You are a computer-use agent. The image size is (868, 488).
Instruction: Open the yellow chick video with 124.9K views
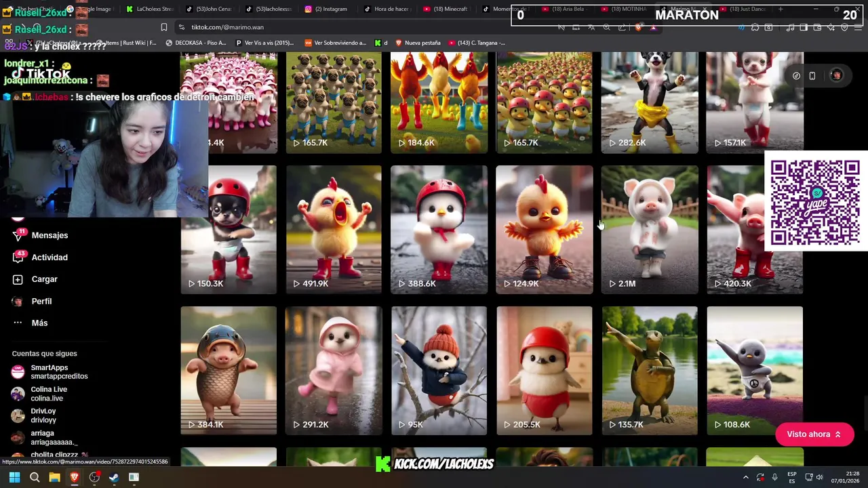coord(544,230)
